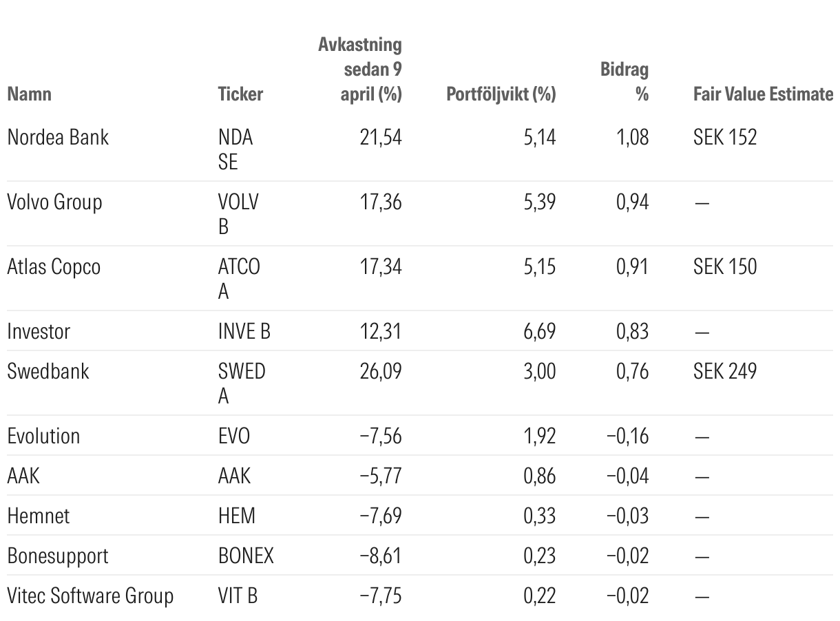Image resolution: width=840 pixels, height=621 pixels.
Task: Open Bonesupport company entry
Action: 58,556
